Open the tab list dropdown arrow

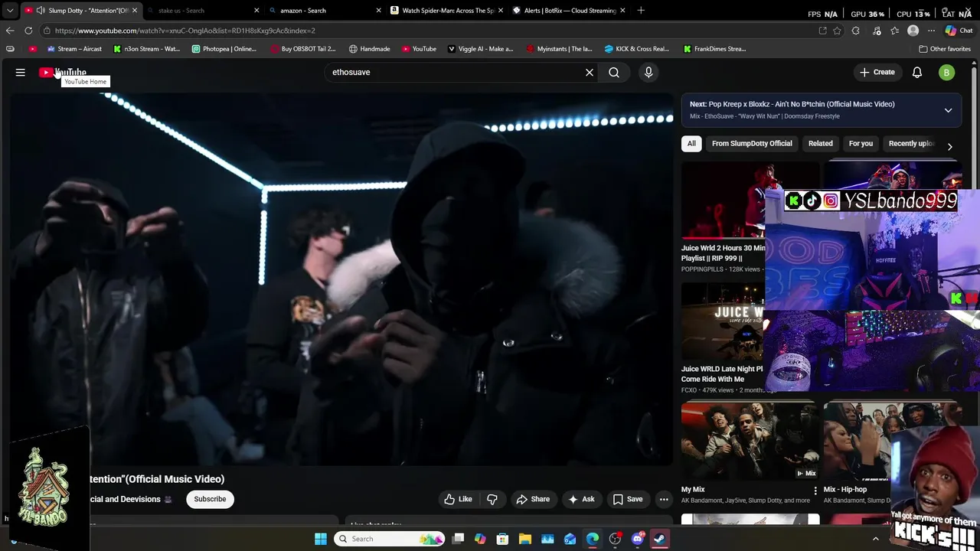click(10, 11)
